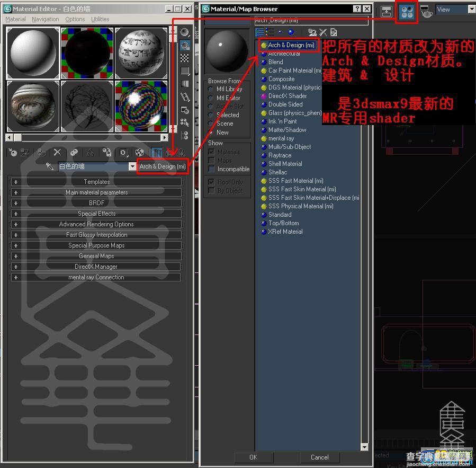Click icon left of the Material Editor toolbar icon
Viewport: 476px width, 468px height.
[387, 12]
